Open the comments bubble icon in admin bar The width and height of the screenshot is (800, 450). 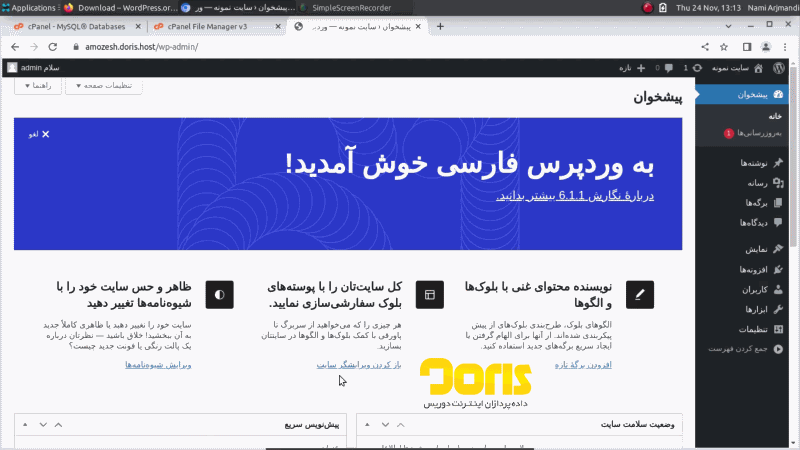pos(668,68)
